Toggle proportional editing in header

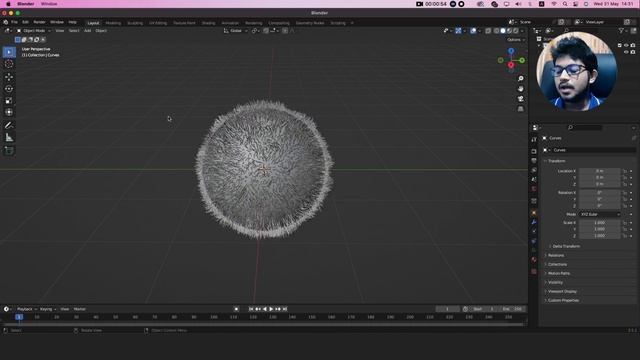pos(285,31)
